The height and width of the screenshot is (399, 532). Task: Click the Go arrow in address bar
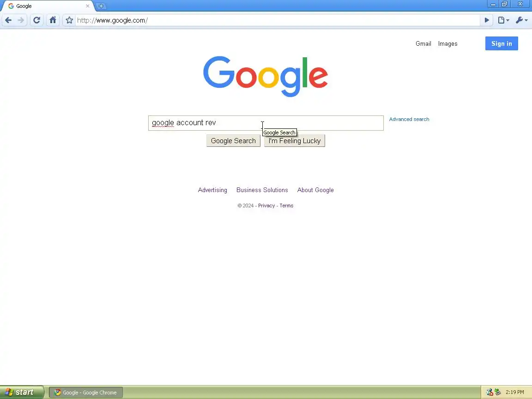tap(487, 20)
